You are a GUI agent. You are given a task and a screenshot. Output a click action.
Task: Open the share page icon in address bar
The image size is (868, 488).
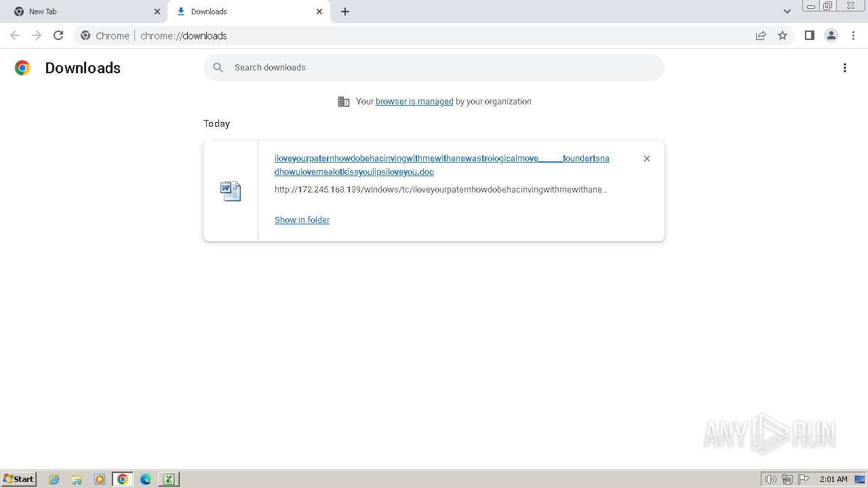(761, 35)
